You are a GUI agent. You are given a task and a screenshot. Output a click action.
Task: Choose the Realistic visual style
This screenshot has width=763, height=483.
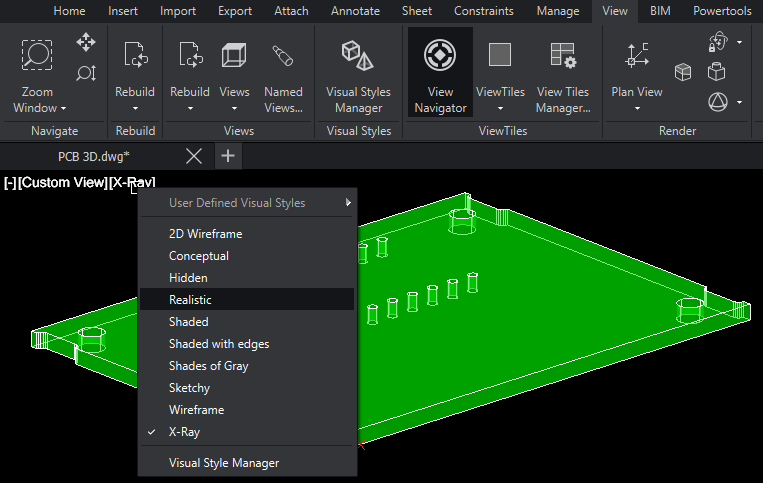(190, 300)
